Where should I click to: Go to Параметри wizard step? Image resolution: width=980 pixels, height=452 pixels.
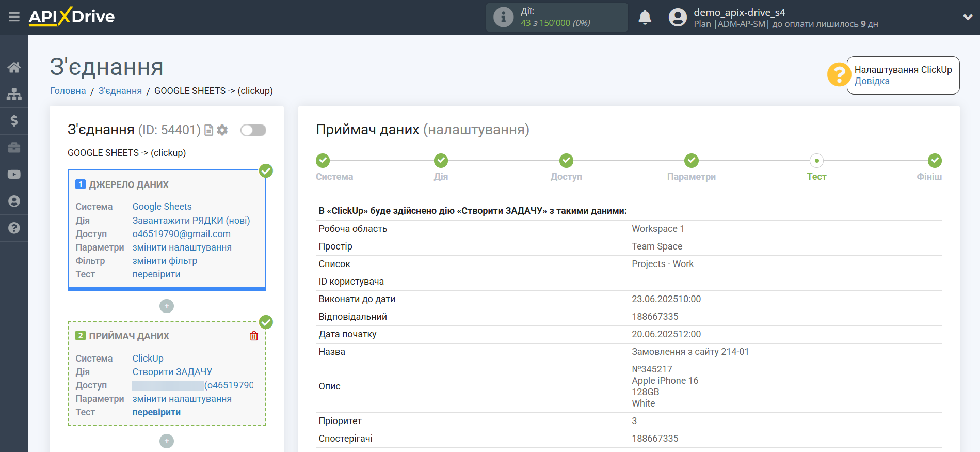click(692, 161)
